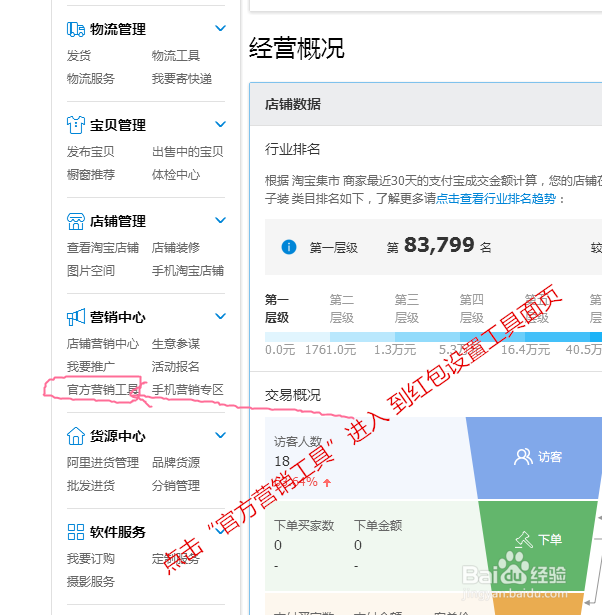
Task: Open 阿里进货管理 link
Action: [103, 462]
